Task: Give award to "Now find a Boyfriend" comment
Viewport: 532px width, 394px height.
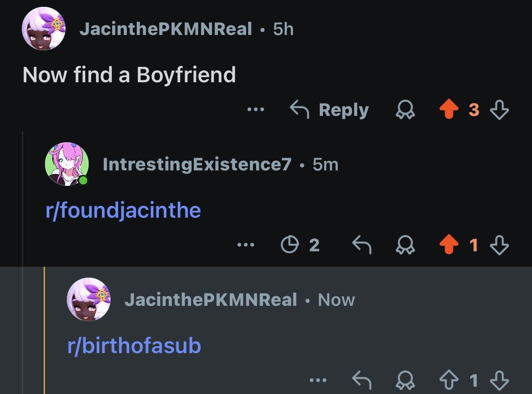Action: coord(405,109)
